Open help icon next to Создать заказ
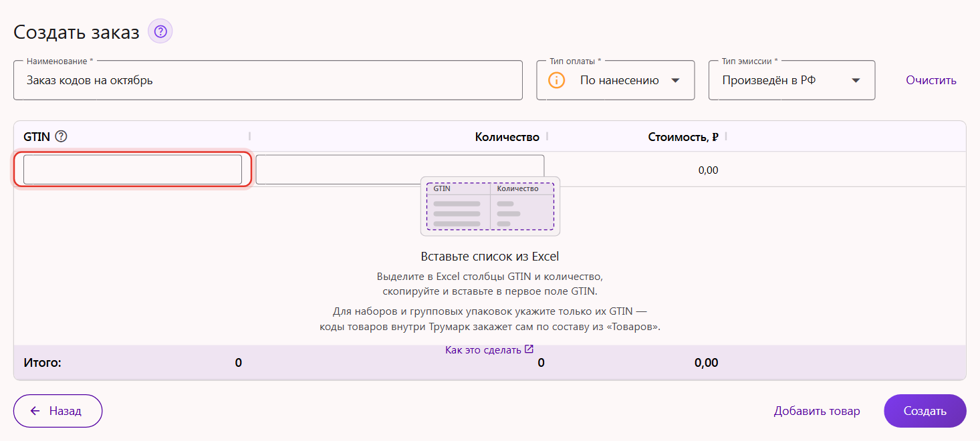Screen dimensions: 980x441 coord(160,31)
